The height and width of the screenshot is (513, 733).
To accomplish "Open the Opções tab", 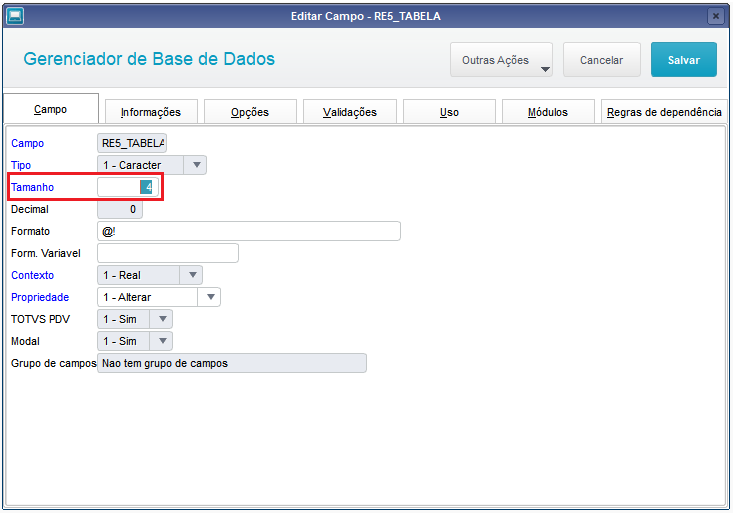I will [250, 112].
